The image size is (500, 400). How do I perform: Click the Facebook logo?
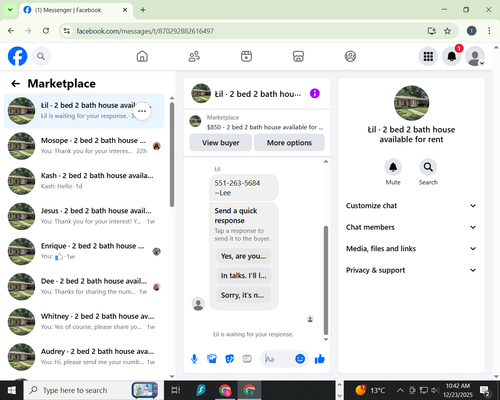coord(17,56)
